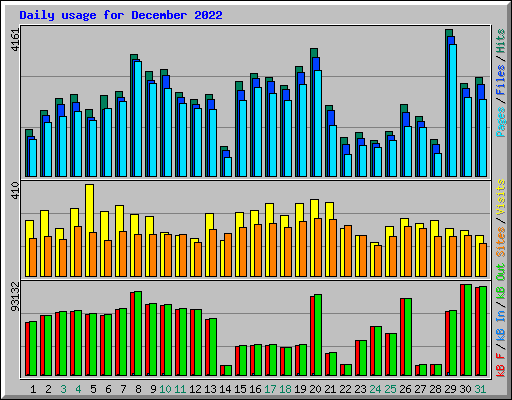Select the green kB Out bar for day 26
Screen dimensions: 512x400
pyautogui.click(x=408, y=337)
